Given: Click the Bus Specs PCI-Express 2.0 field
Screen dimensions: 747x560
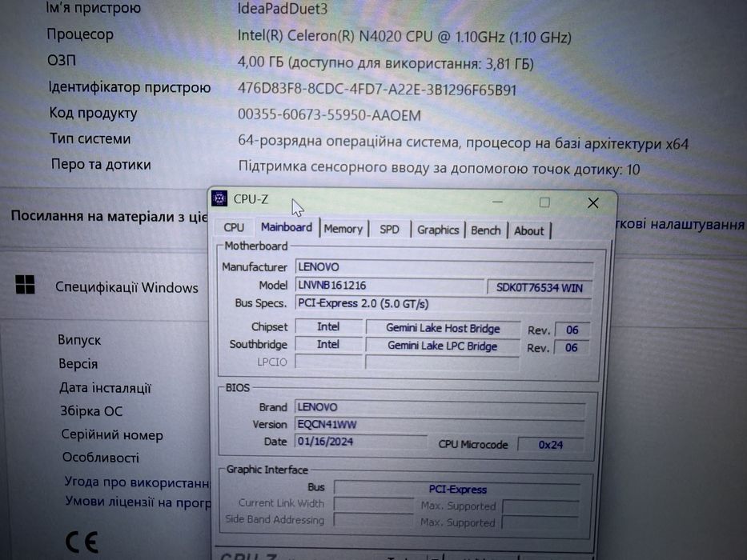Looking at the screenshot, I should (443, 304).
